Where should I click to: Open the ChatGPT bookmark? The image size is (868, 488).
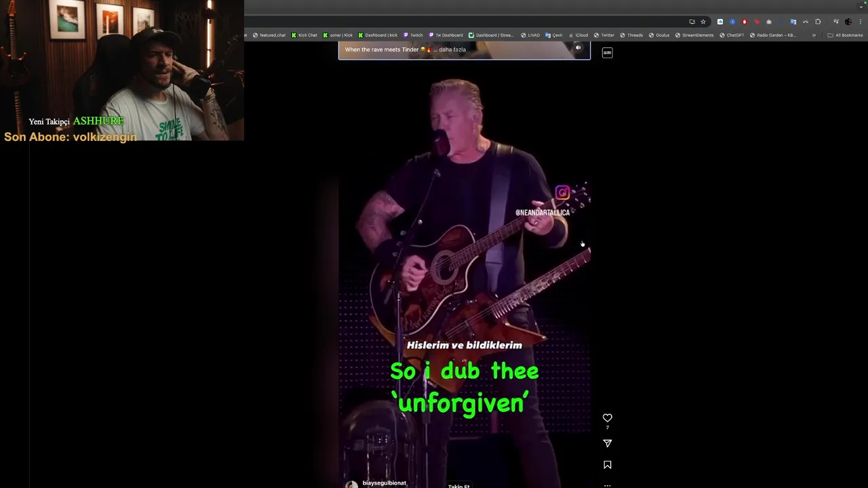pos(732,35)
